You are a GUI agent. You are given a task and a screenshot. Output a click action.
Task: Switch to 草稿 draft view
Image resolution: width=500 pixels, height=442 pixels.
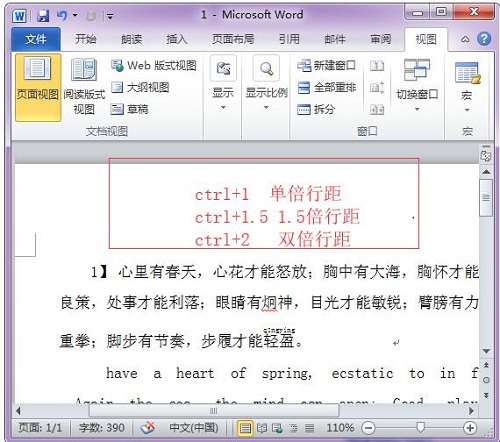click(129, 109)
